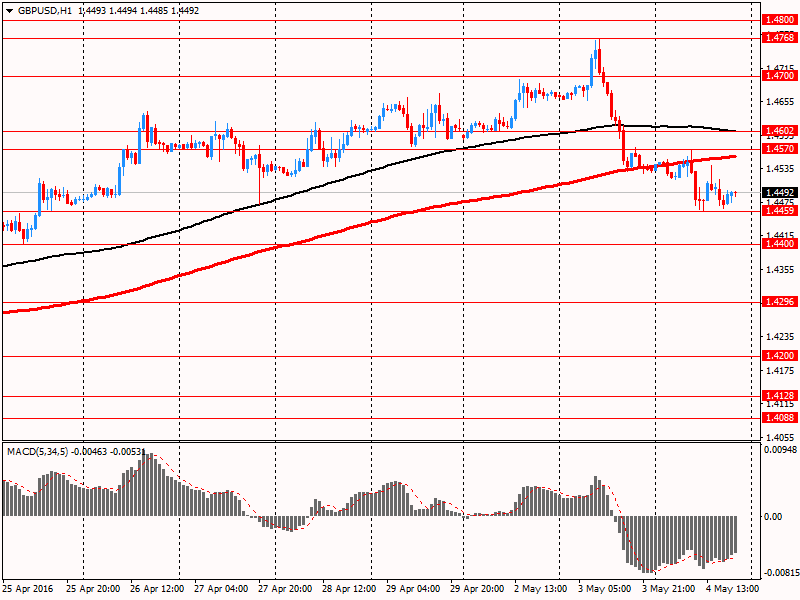Click the MACD(5,34,5) indicator label
Screen dimensions: 800x600
(37, 452)
